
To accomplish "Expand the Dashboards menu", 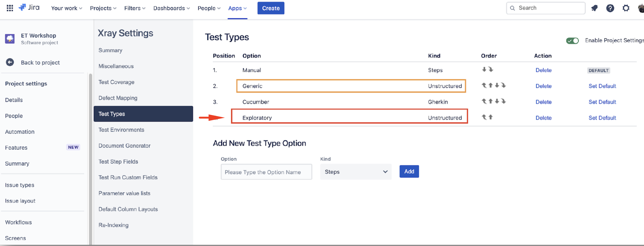I will click(172, 8).
